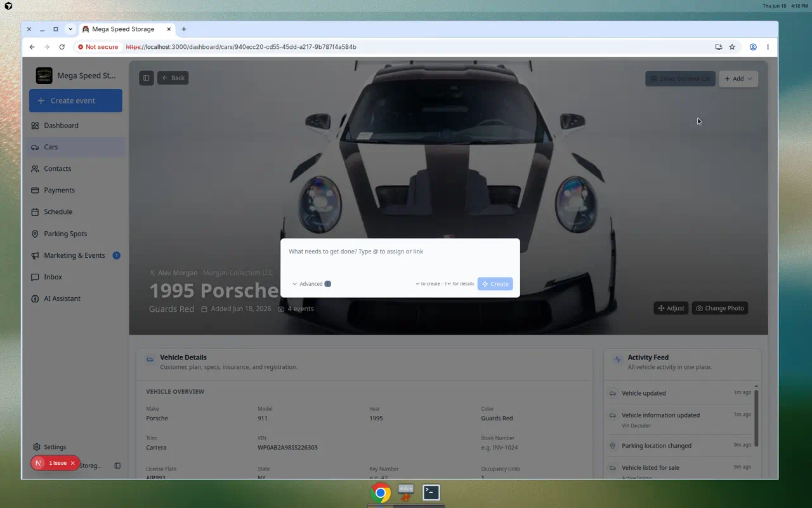Click the browser address bar URL
This screenshot has height=508, width=812.
[x=241, y=47]
